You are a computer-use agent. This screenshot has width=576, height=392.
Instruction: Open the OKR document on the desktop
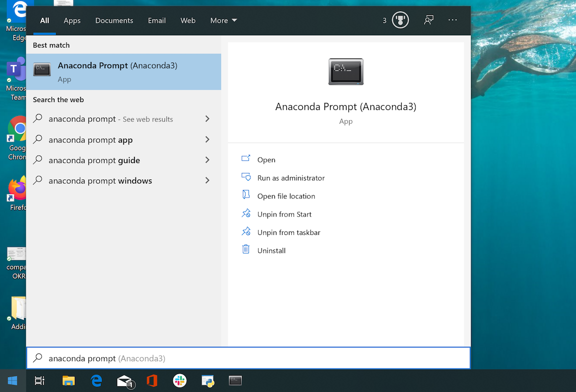16,263
